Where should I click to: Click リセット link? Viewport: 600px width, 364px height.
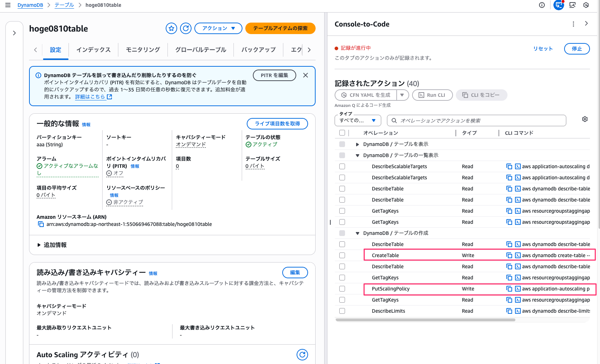(543, 49)
